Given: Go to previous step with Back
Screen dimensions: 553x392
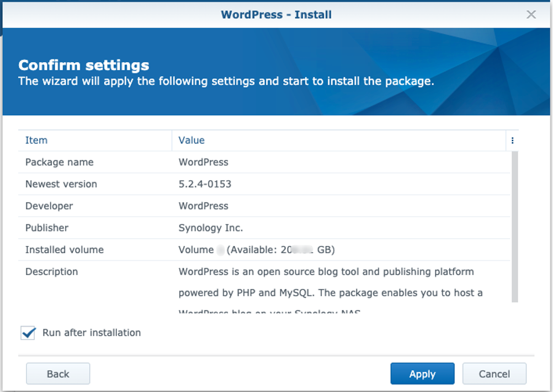Looking at the screenshot, I should tap(58, 374).
